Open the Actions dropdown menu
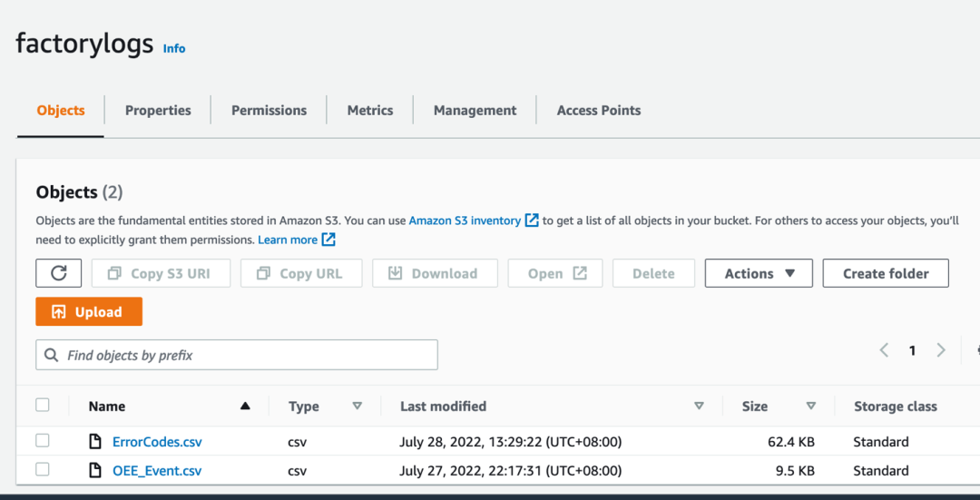Image resolution: width=980 pixels, height=500 pixels. [759, 273]
